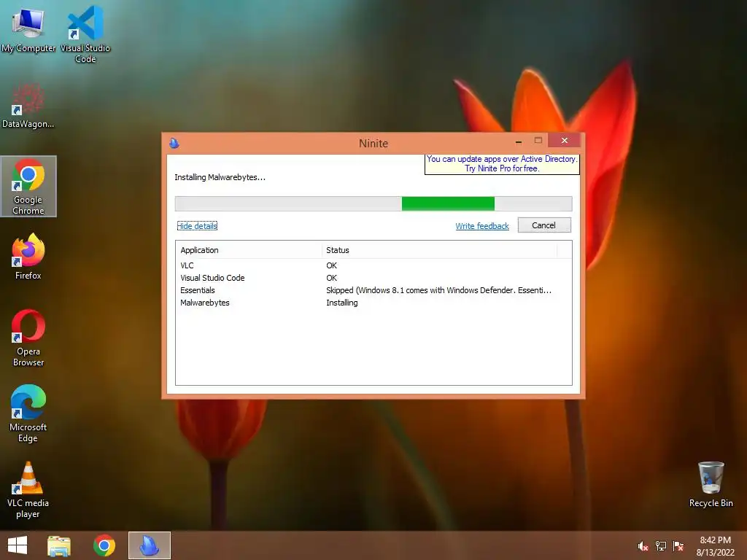Open the Write feedback link
747x560 pixels.
coord(482,226)
